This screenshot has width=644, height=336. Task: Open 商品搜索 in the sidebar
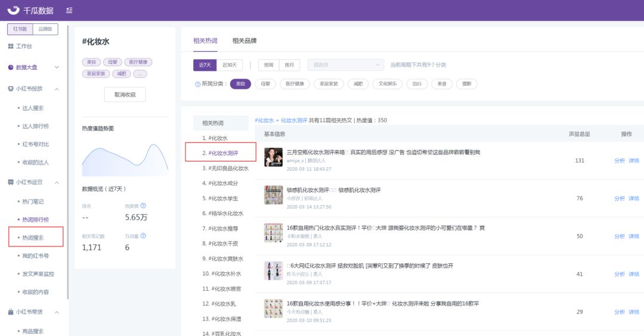[33, 331]
